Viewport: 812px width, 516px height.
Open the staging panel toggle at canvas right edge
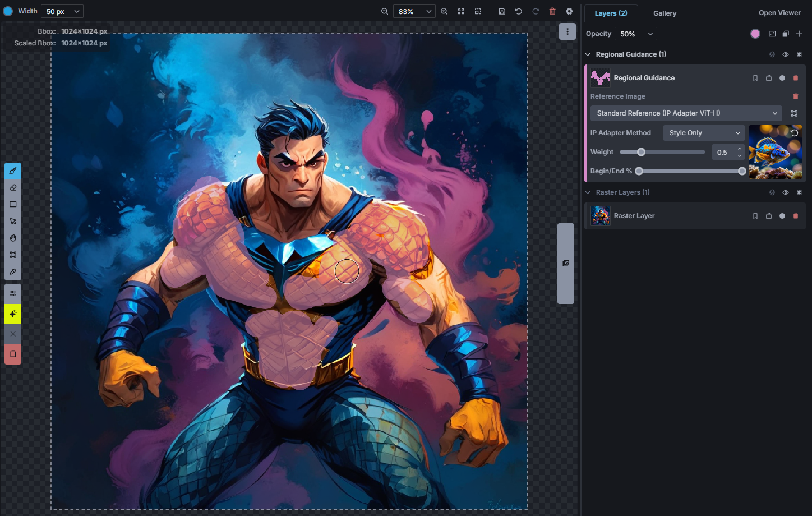[566, 263]
